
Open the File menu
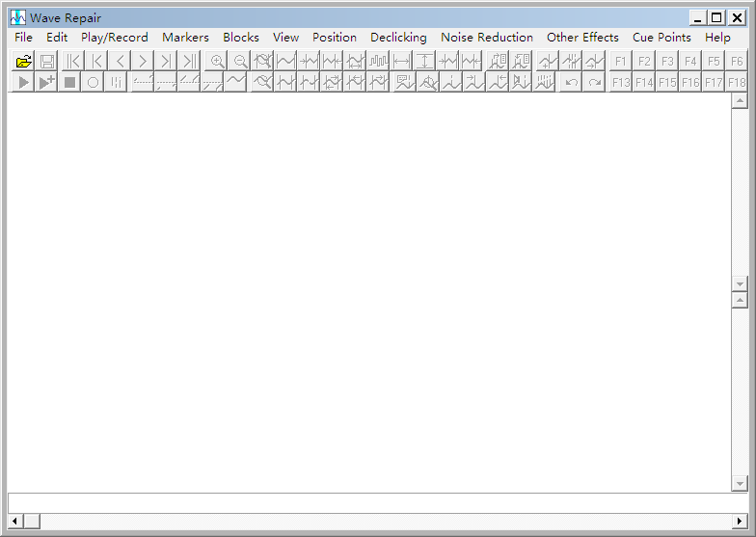coord(23,37)
